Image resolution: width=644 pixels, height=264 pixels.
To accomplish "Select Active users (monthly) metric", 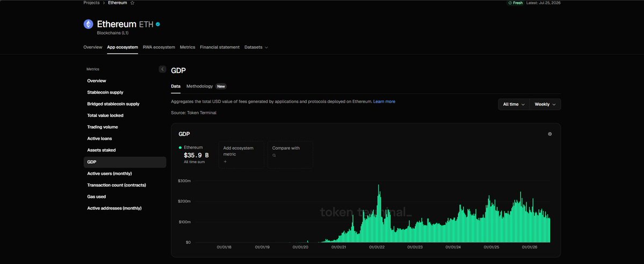I will 125,174.
